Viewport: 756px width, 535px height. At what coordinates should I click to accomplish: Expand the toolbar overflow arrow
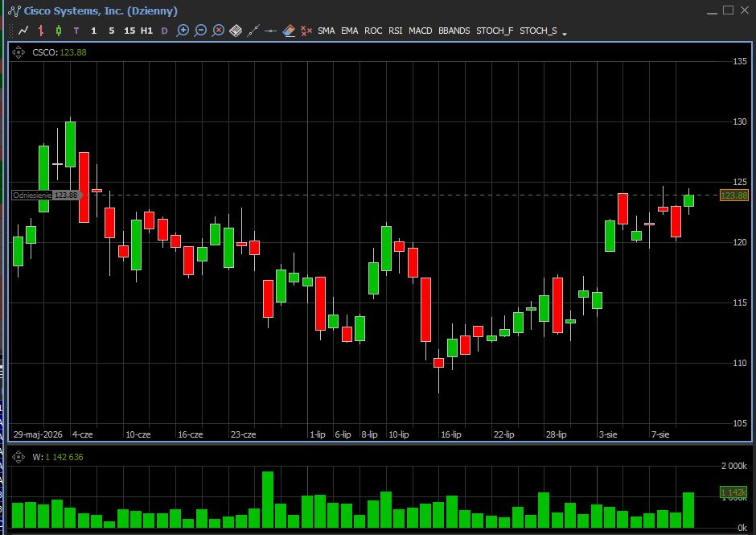(x=565, y=33)
